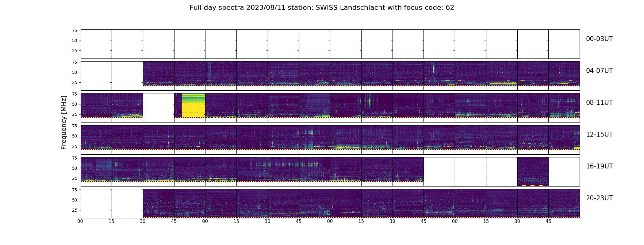
Task: Click the 25 tick label of the 00-03UT row
Action: 75,51
